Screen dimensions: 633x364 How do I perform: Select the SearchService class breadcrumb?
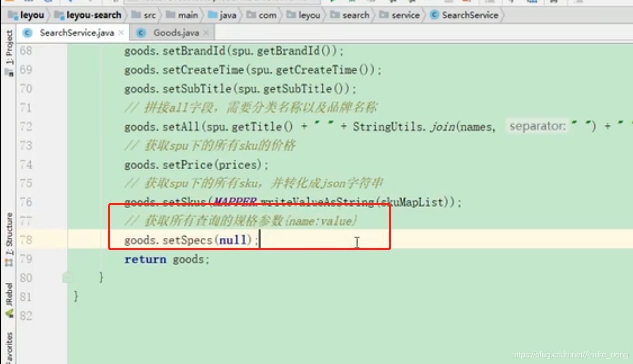pyautogui.click(x=464, y=15)
